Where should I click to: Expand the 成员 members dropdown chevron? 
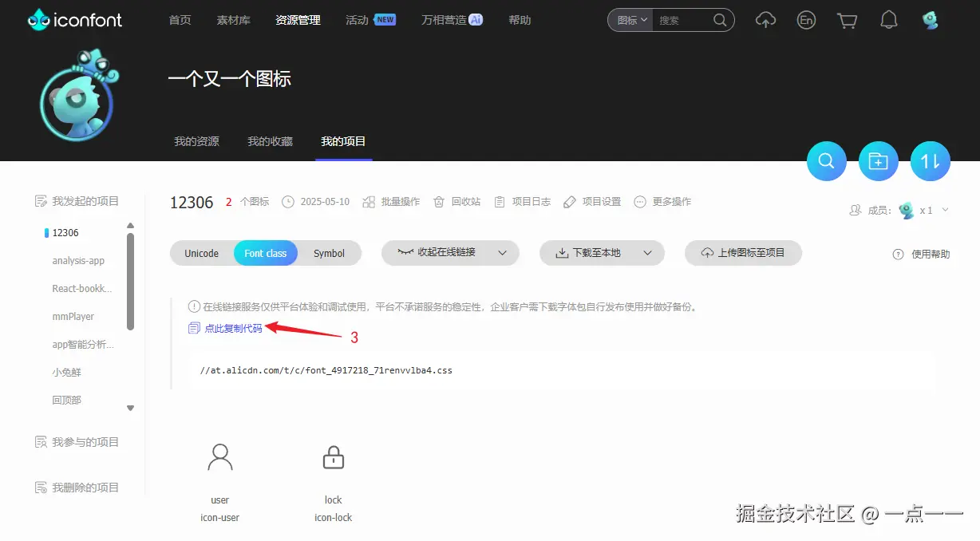click(x=945, y=210)
